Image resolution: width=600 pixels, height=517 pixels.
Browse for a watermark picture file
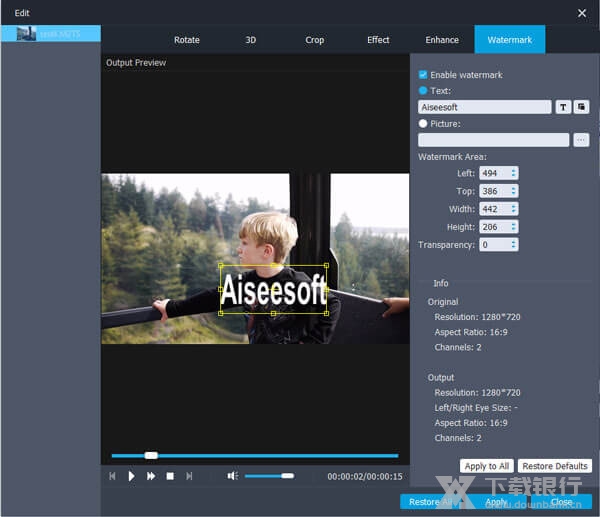tap(581, 140)
